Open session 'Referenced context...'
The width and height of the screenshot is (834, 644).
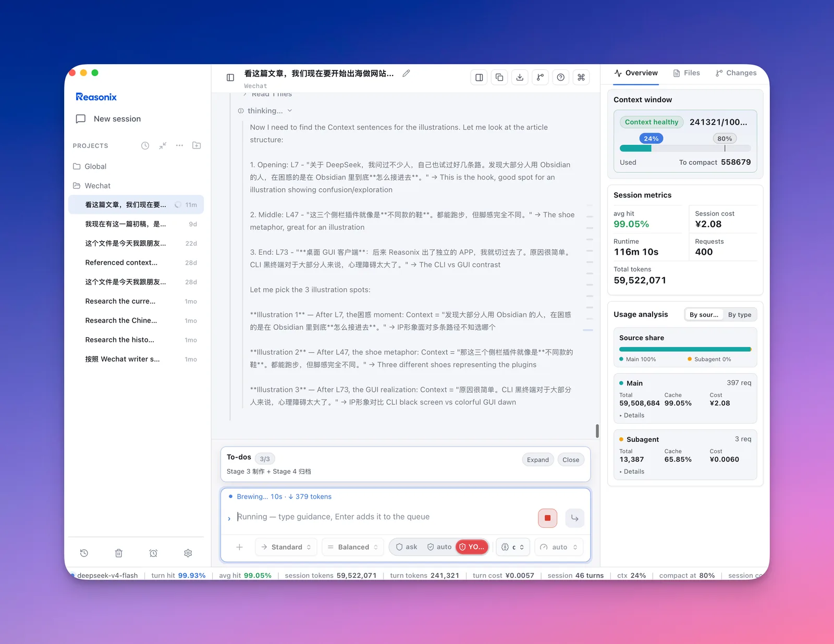[x=136, y=263]
